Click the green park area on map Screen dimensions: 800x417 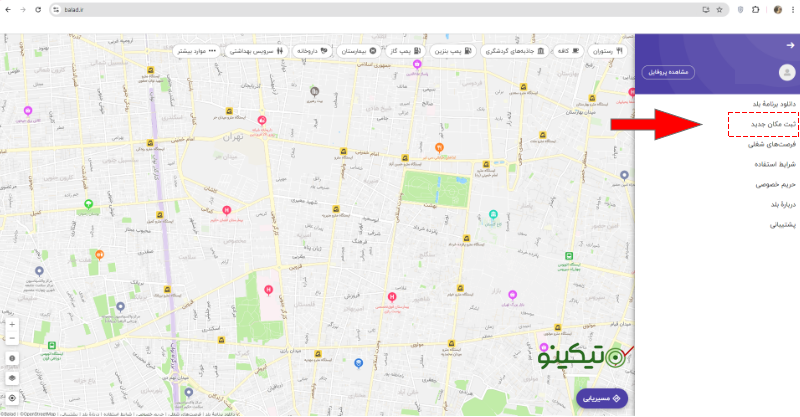(x=435, y=188)
